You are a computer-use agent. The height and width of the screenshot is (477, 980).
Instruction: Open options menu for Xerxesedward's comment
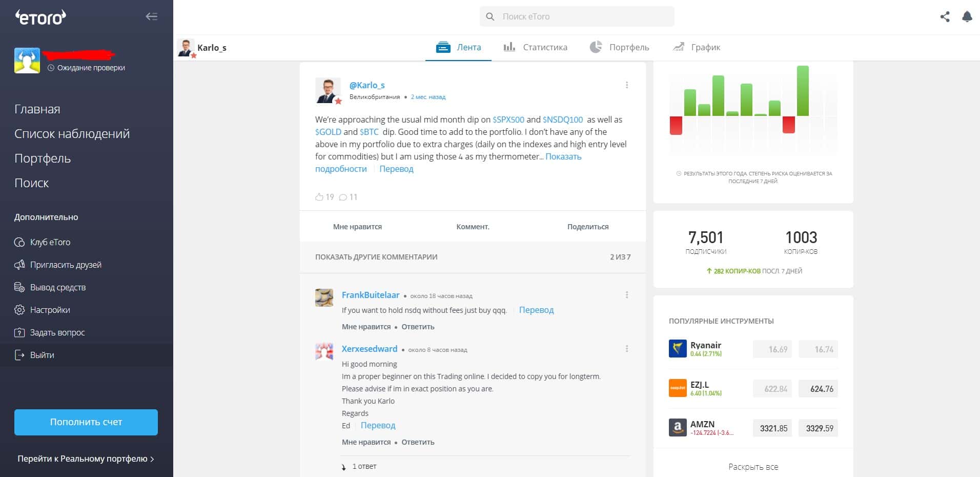[x=626, y=349]
